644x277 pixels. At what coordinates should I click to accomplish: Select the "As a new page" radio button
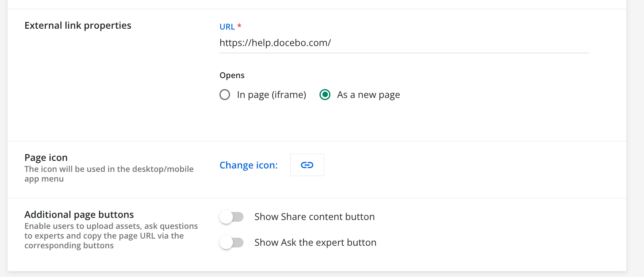pos(325,95)
